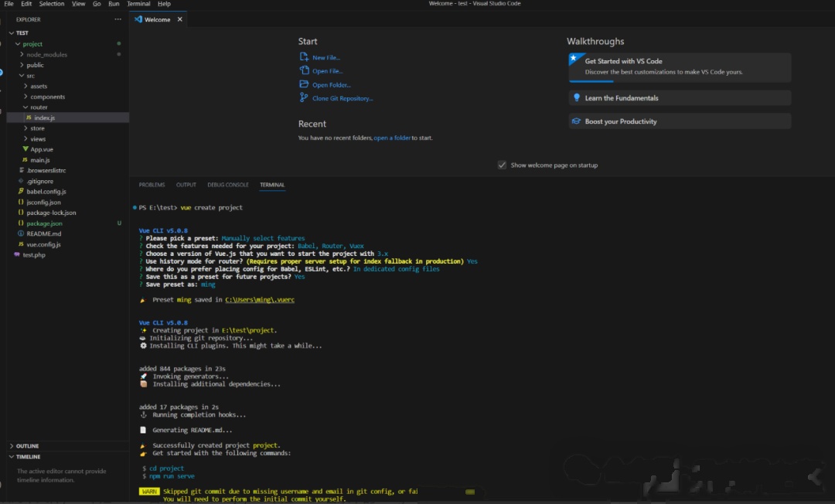Open the Go menu
This screenshot has width=835, height=504.
97,4
